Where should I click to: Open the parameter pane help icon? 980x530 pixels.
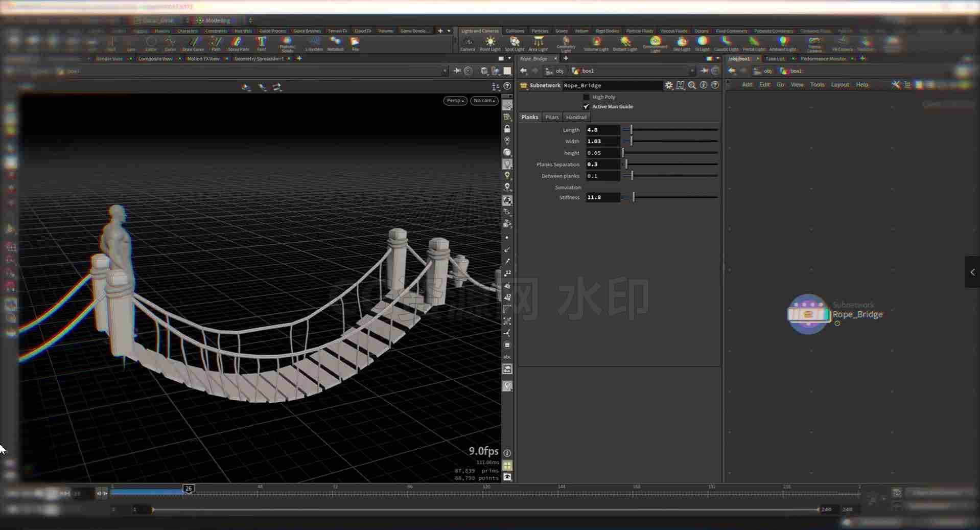(x=715, y=85)
